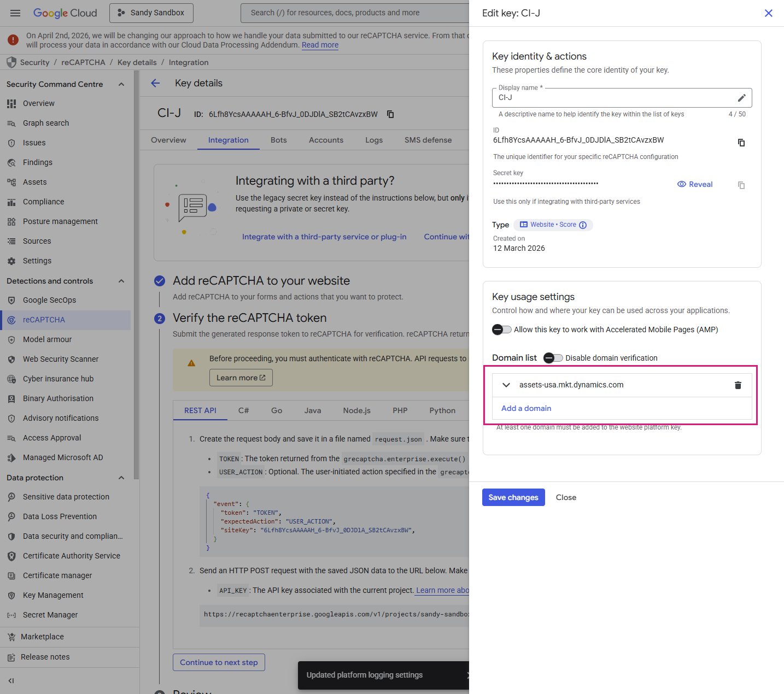Copy the key ID beside CI-J heading
This screenshot has width=784, height=694.
click(390, 114)
